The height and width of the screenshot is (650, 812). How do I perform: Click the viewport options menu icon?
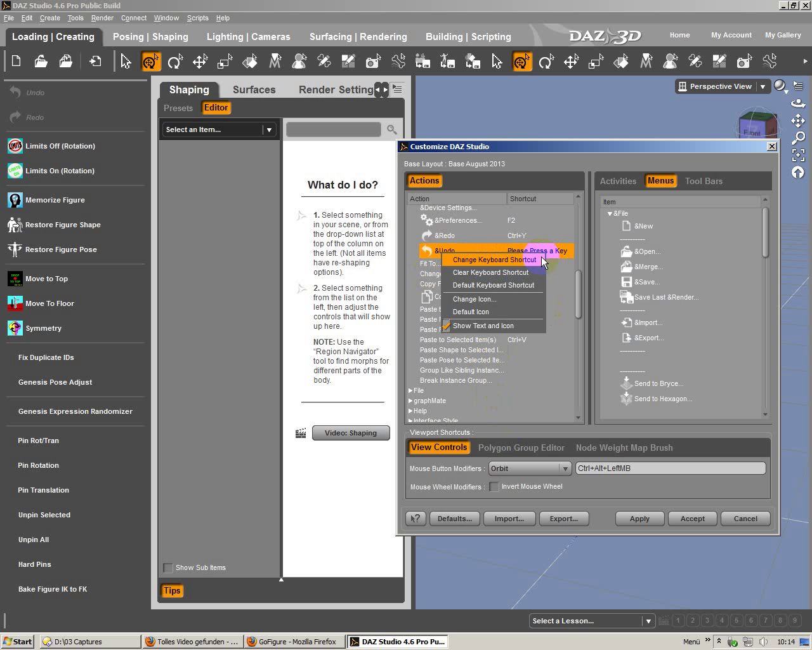[x=798, y=86]
